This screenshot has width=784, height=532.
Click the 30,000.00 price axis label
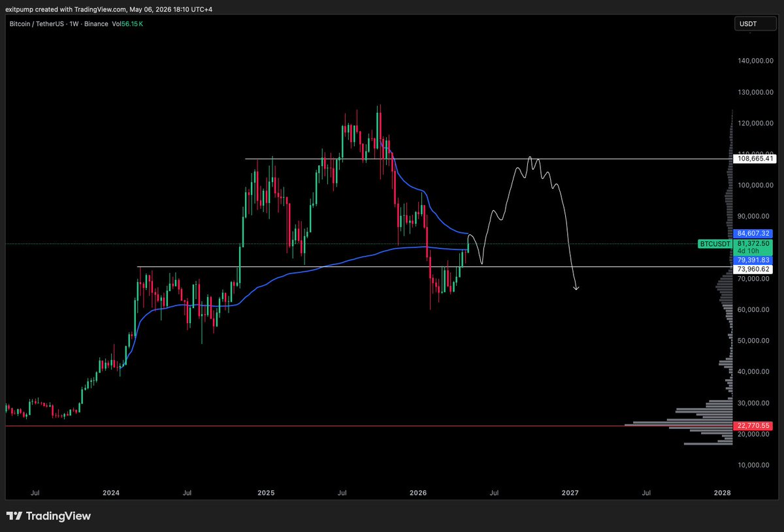point(754,403)
